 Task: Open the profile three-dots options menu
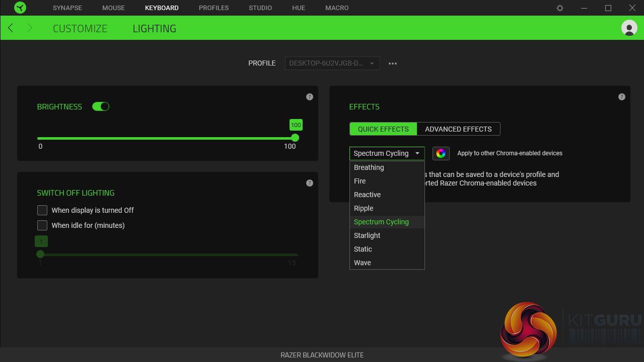393,64
